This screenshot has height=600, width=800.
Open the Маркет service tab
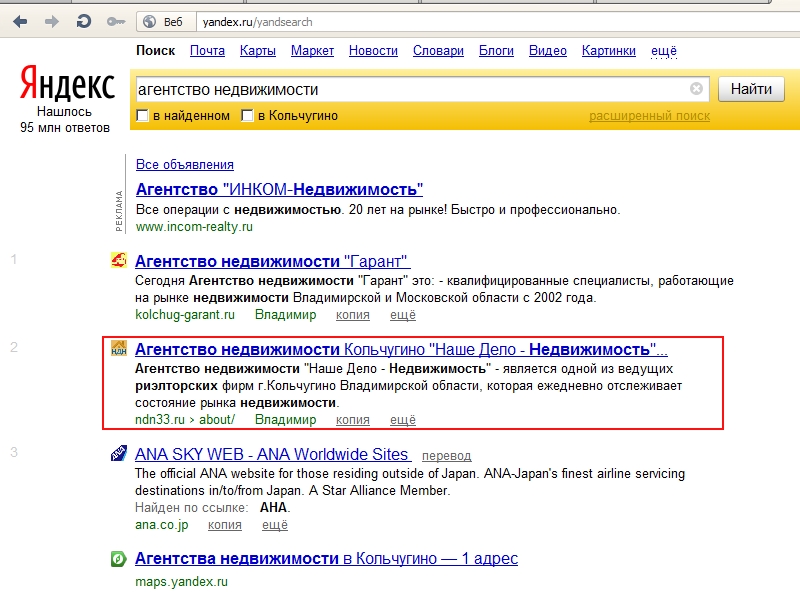click(x=312, y=51)
